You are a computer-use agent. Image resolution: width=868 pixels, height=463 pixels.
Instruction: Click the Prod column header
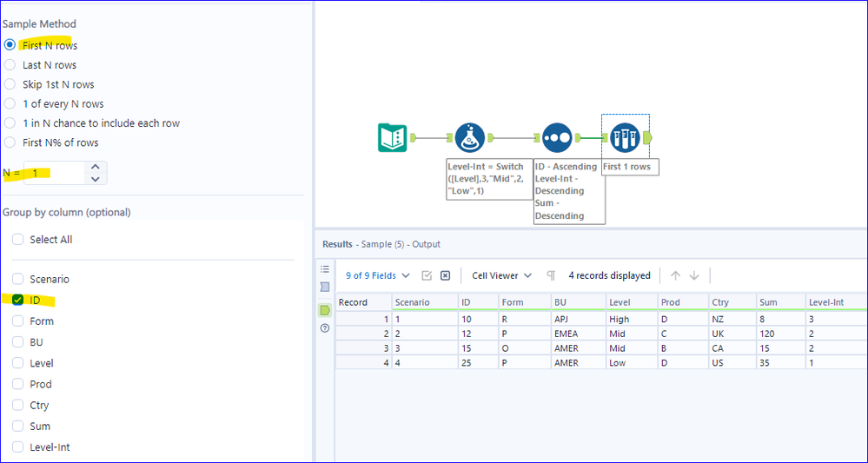(682, 302)
